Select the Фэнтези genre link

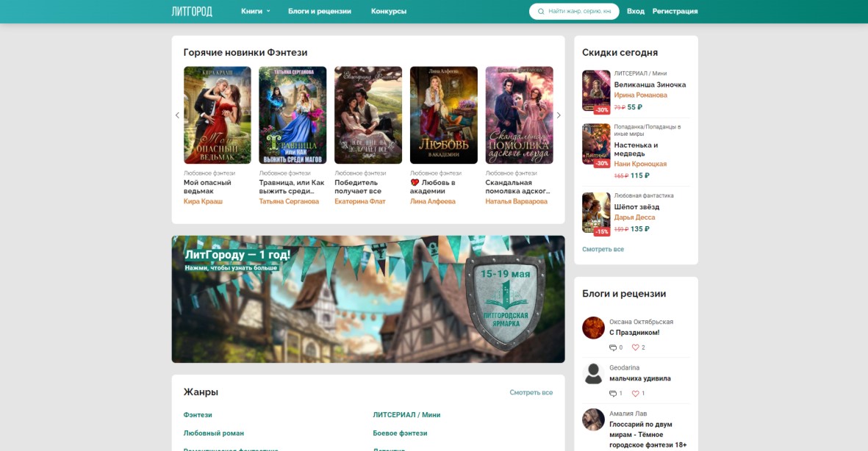pos(198,415)
